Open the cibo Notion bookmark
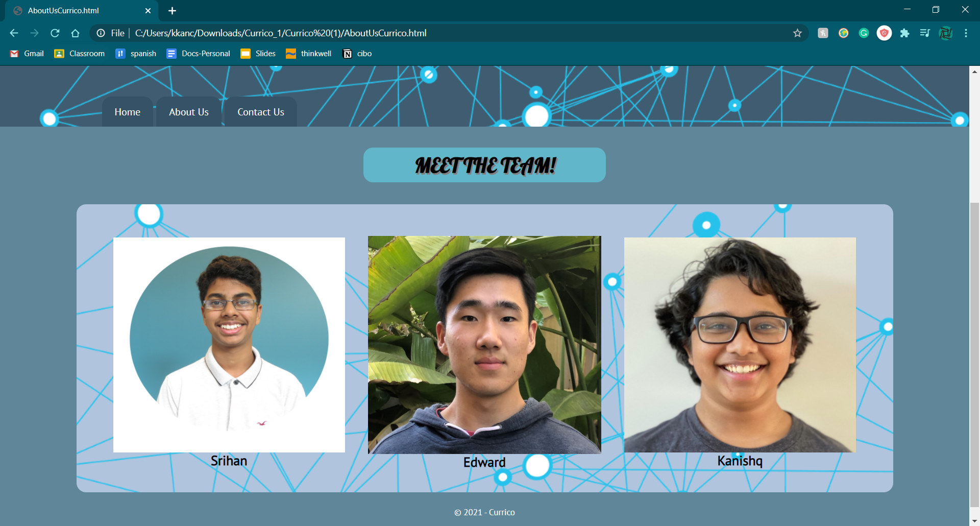The image size is (980, 526). (x=357, y=54)
